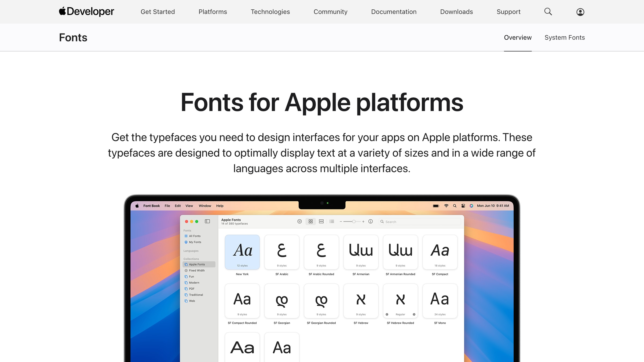Open Support navigation item
644x362 pixels.
click(x=508, y=12)
